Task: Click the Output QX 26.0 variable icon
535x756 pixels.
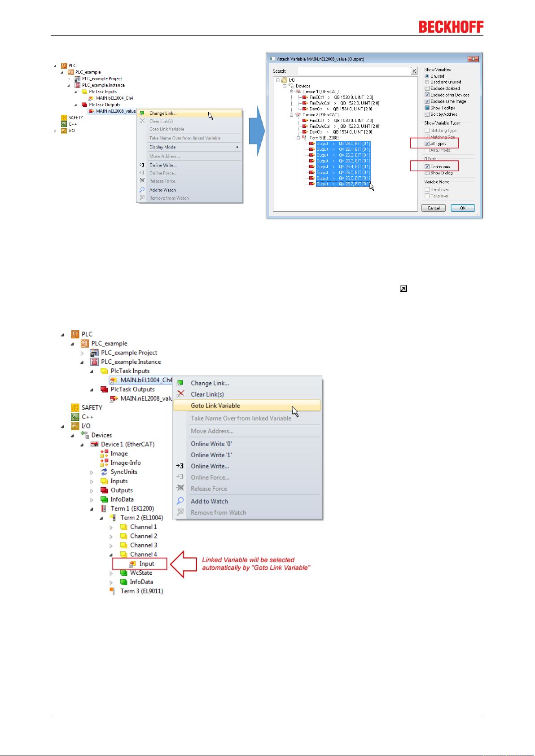Action: click(x=311, y=144)
